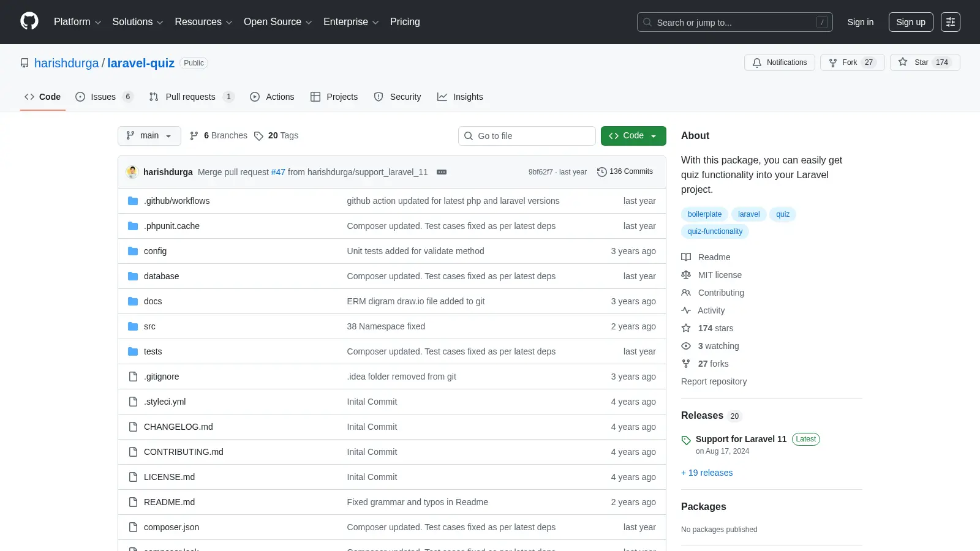Click the Sign up button
This screenshot has height=551, width=980.
pos(911,22)
